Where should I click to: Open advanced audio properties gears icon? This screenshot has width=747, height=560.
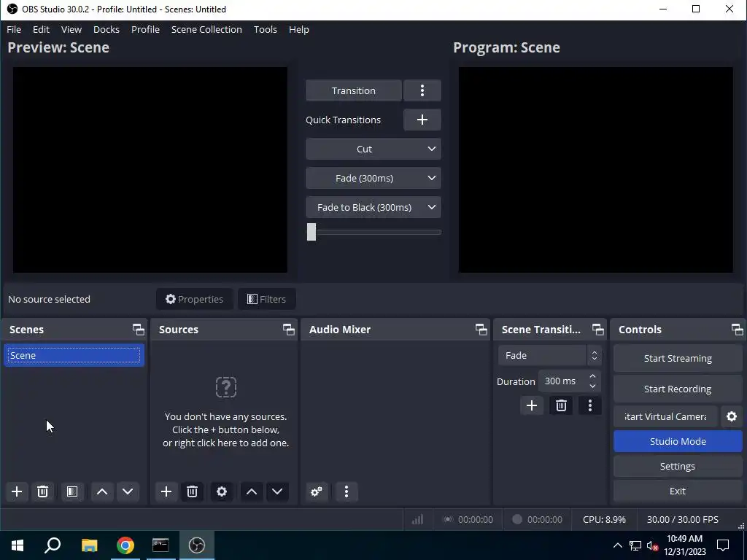pos(317,491)
